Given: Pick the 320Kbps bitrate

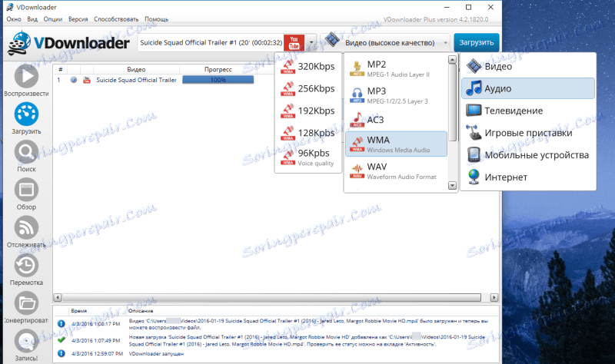Looking at the screenshot, I should tap(308, 66).
